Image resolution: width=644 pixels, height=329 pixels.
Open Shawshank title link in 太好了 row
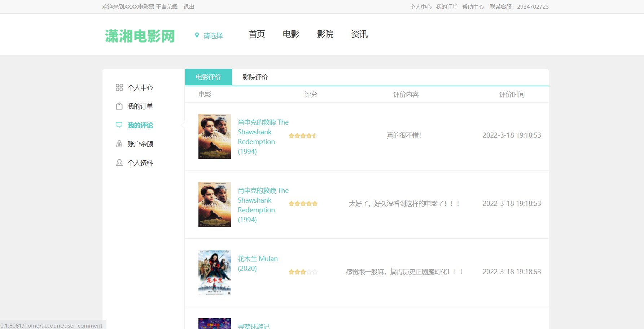pos(263,205)
